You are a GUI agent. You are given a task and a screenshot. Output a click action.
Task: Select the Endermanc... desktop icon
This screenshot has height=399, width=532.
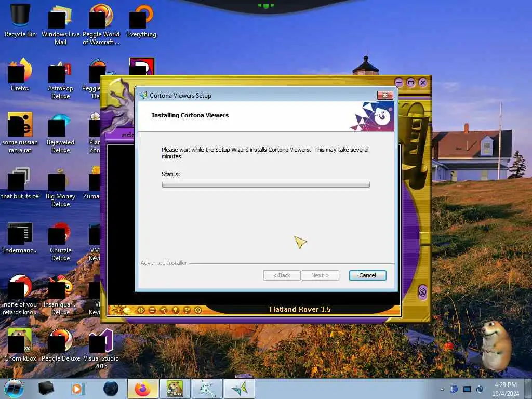click(x=20, y=237)
